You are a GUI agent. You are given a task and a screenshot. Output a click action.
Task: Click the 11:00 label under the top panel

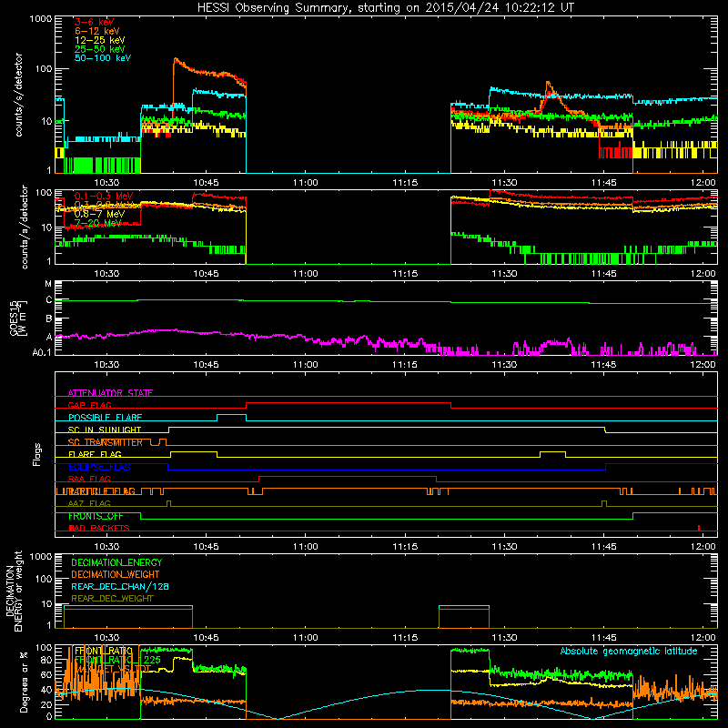(x=306, y=183)
